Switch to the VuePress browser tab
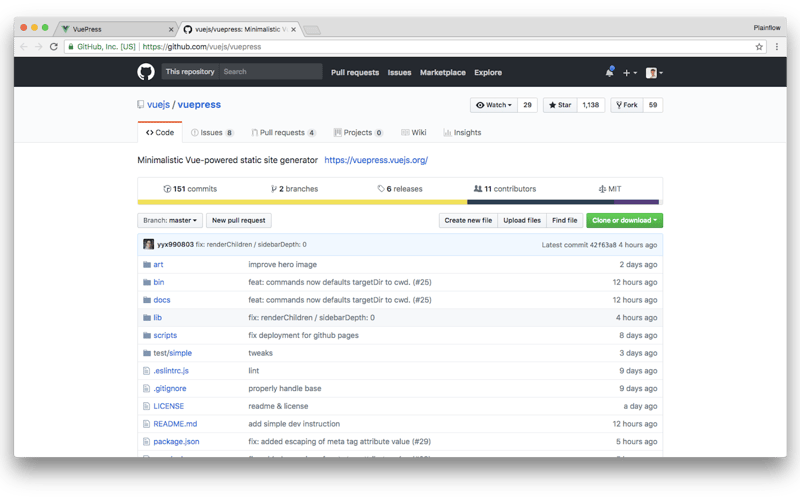This screenshot has height=500, width=800. click(115, 29)
